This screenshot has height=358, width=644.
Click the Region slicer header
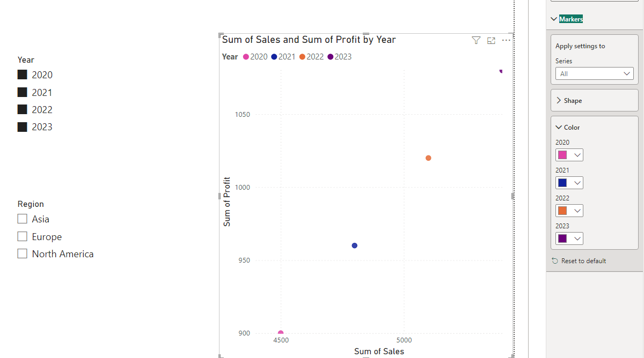tap(31, 204)
